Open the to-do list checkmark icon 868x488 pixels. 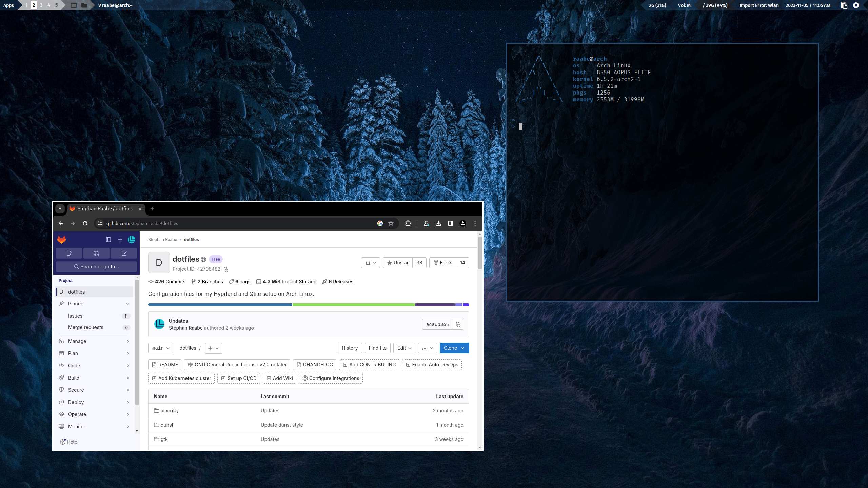124,253
